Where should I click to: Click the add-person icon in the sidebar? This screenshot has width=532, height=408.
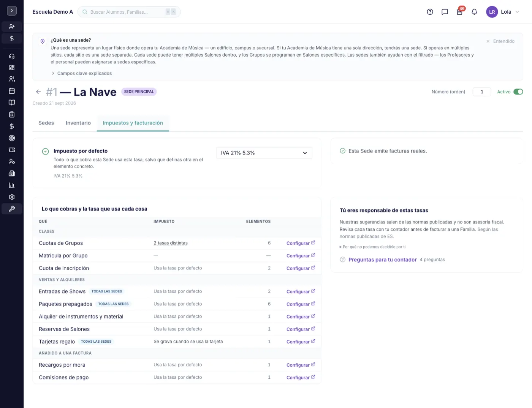tap(12, 27)
